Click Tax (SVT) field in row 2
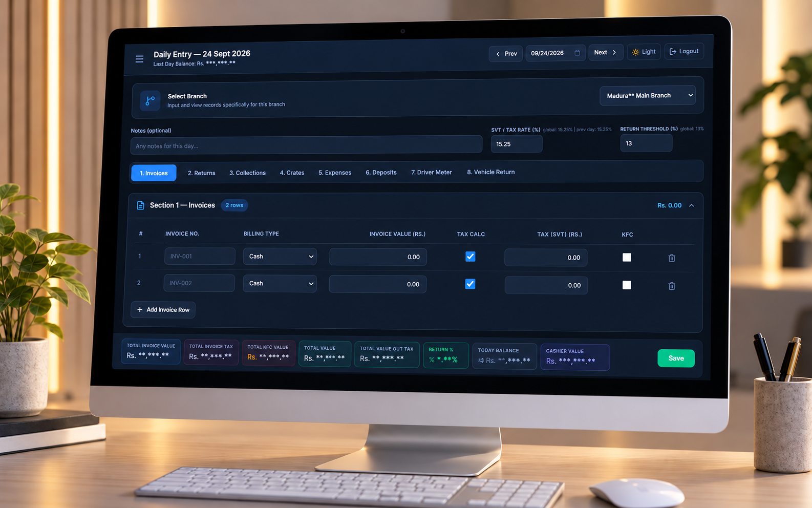Image resolution: width=812 pixels, height=508 pixels. click(546, 285)
